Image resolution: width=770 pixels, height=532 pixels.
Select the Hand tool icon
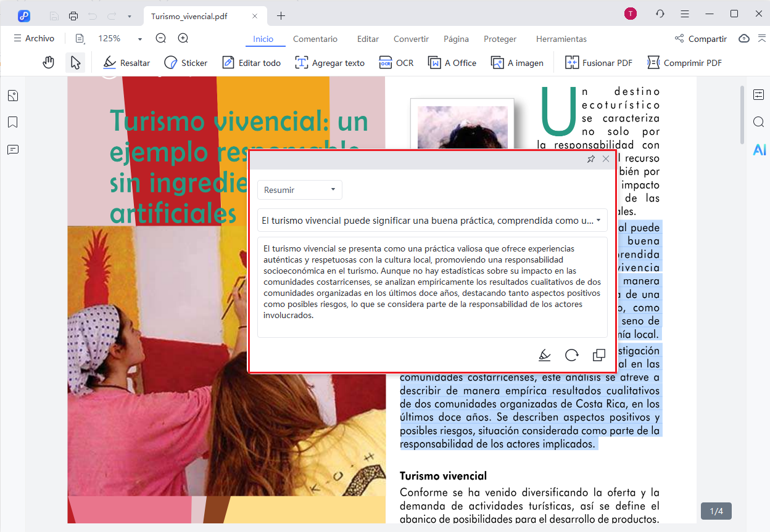pyautogui.click(x=48, y=62)
